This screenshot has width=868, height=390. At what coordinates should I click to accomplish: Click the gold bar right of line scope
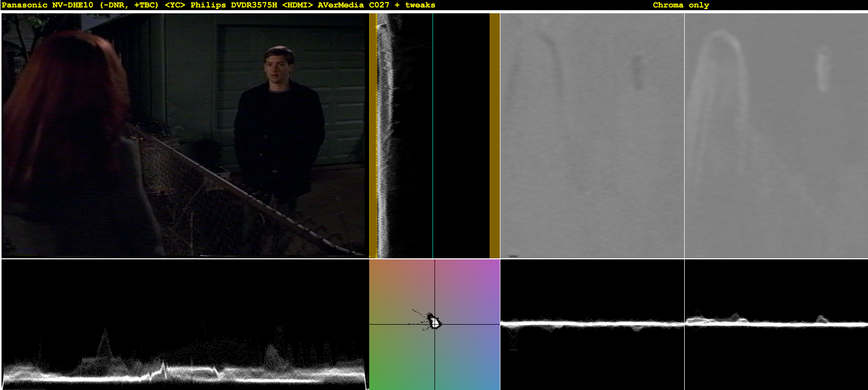pos(494,135)
